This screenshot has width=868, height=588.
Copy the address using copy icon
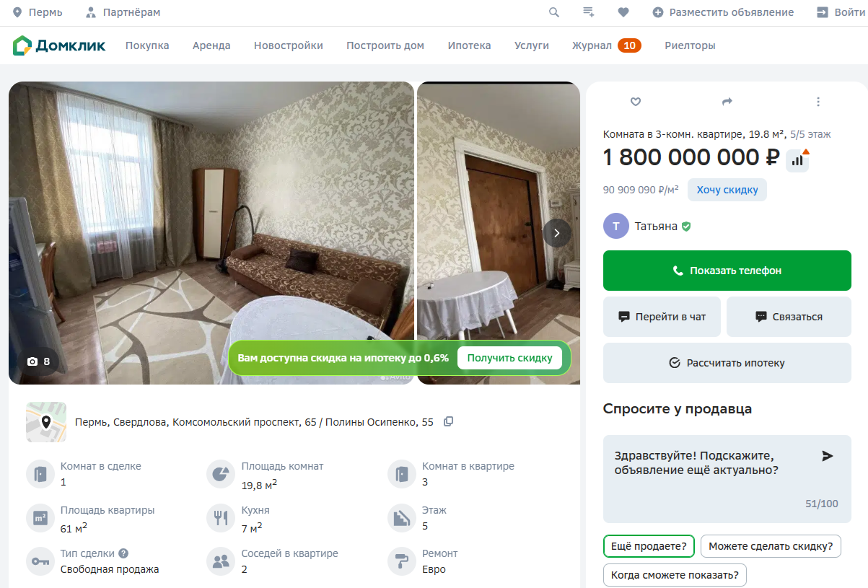(449, 421)
